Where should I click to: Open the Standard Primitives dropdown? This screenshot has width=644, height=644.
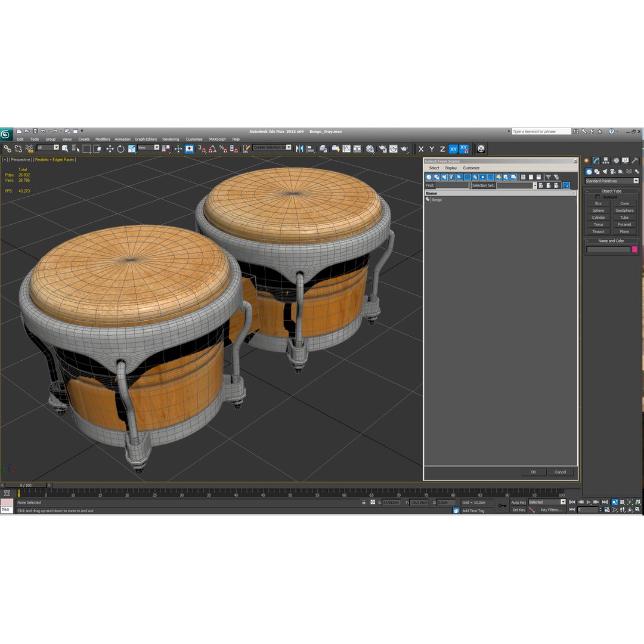click(x=612, y=181)
